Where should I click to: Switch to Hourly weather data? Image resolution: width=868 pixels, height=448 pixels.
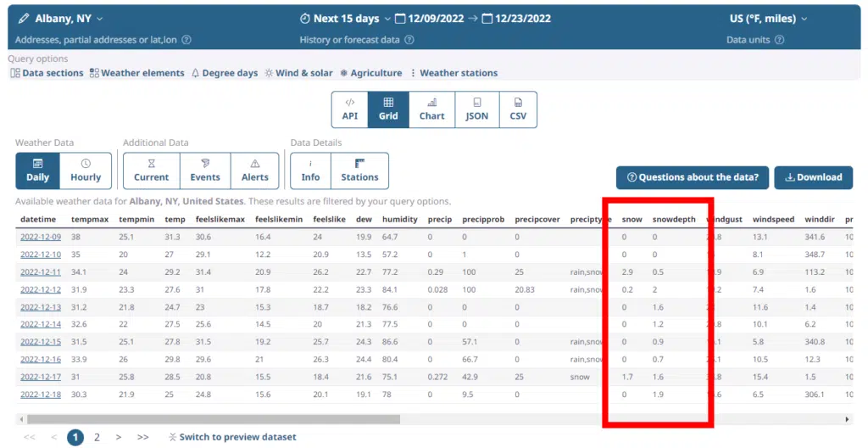(86, 171)
